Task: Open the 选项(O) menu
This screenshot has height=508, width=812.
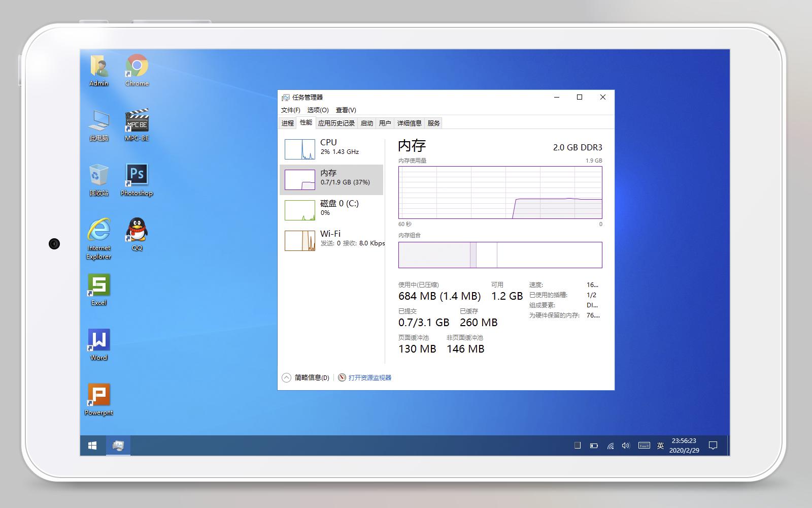Action: pyautogui.click(x=317, y=110)
